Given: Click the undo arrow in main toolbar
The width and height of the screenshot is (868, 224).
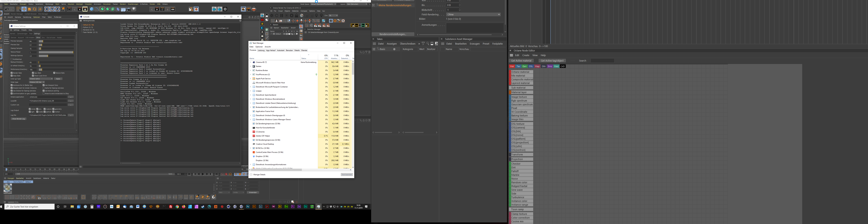Looking at the screenshot, I should click(x=7, y=9).
